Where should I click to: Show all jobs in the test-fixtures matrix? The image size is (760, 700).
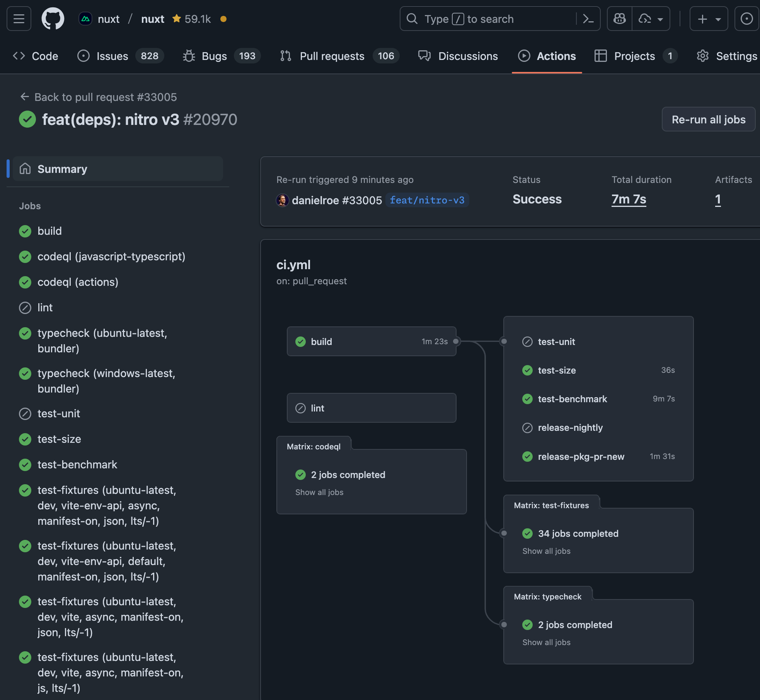(x=546, y=551)
